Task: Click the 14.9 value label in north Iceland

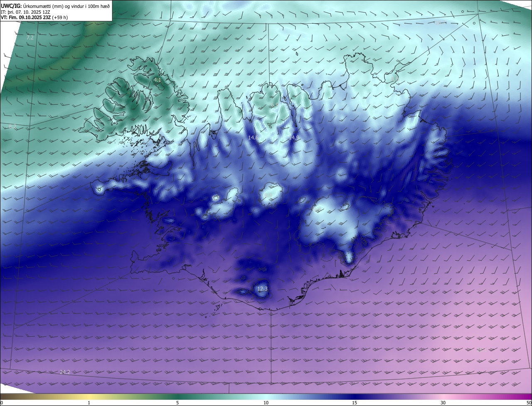Action: [293, 137]
